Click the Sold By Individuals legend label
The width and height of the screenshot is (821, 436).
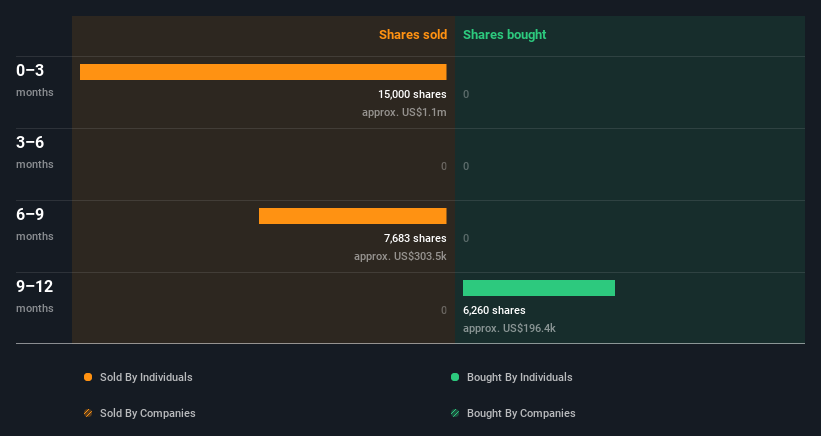click(x=146, y=377)
